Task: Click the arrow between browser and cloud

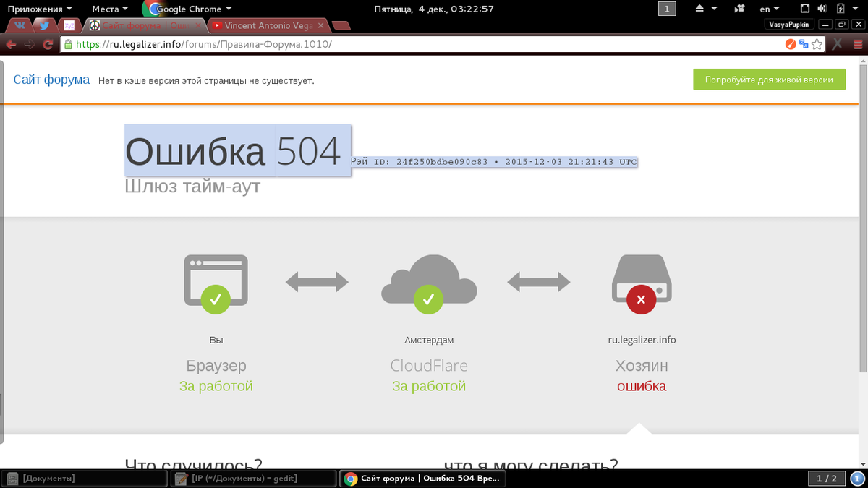Action: [317, 281]
